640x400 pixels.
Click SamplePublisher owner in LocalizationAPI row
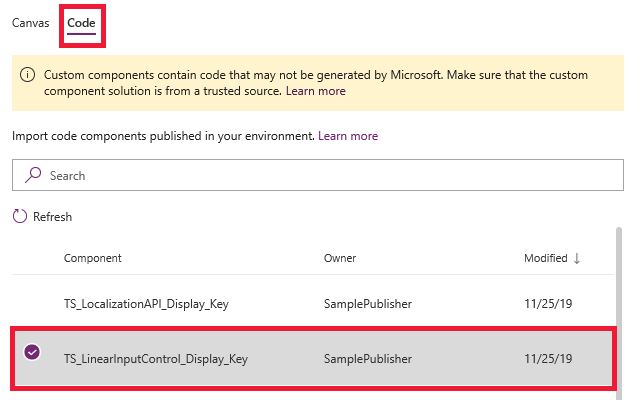[x=368, y=304]
